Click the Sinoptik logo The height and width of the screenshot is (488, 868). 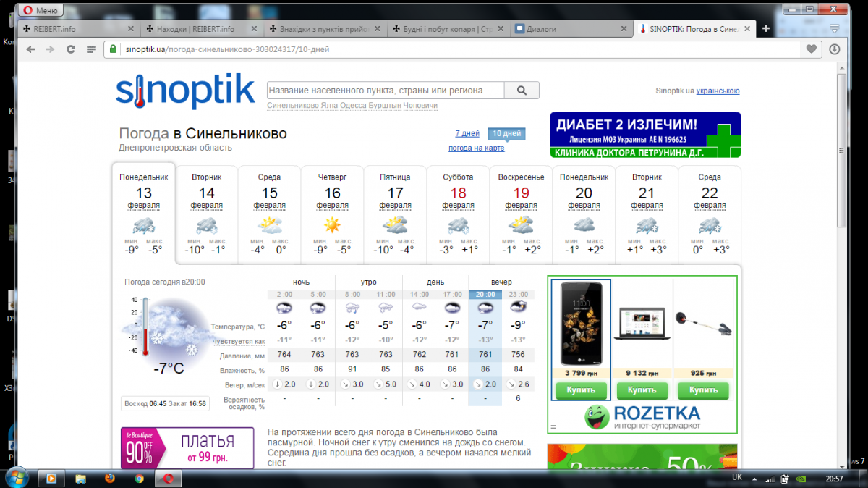[185, 91]
